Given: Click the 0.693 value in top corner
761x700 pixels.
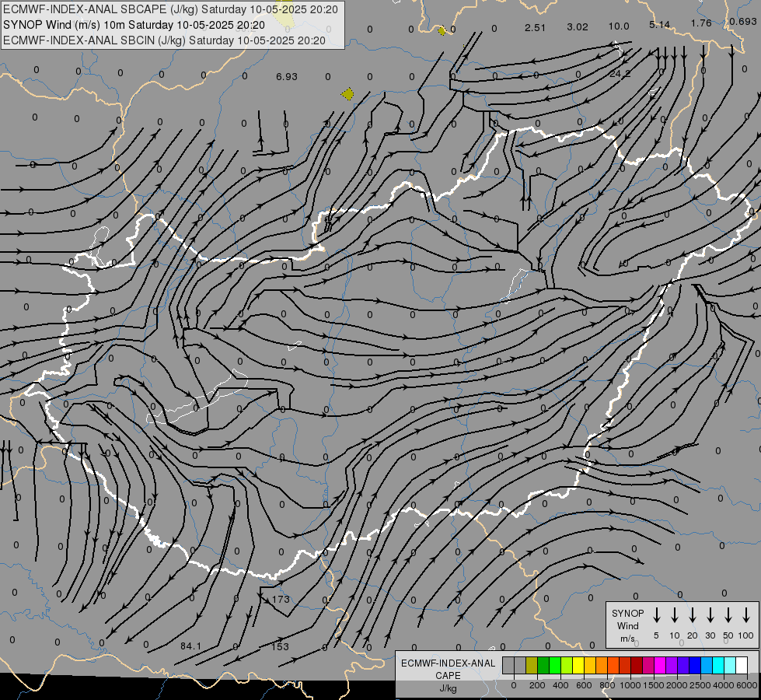Looking at the screenshot, I should point(743,21).
